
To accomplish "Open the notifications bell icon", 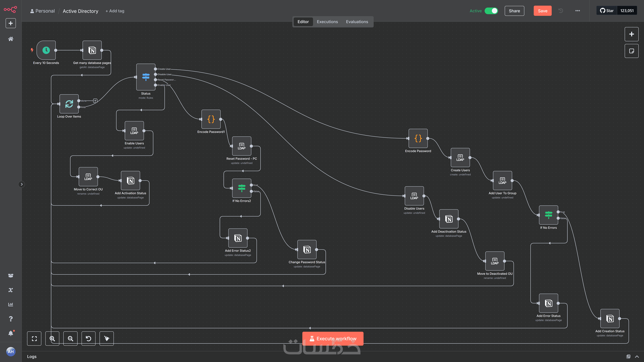I will click(10, 333).
